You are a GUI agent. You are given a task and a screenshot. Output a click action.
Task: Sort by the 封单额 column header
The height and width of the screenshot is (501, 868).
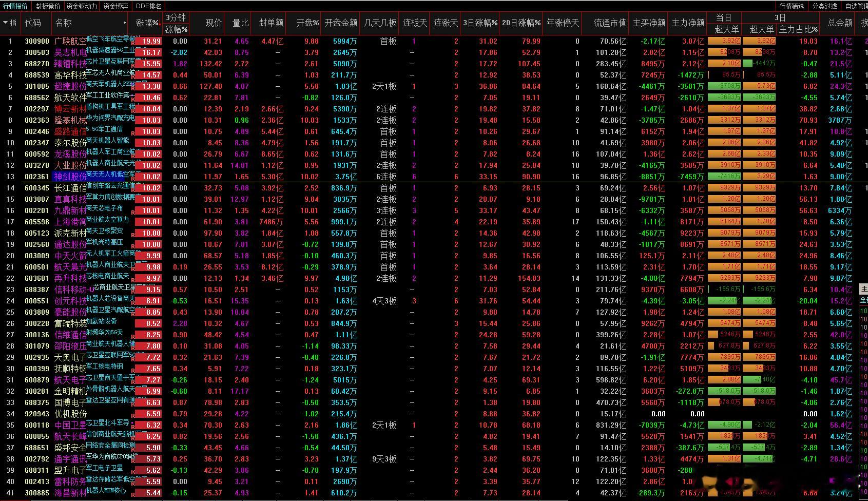271,23
